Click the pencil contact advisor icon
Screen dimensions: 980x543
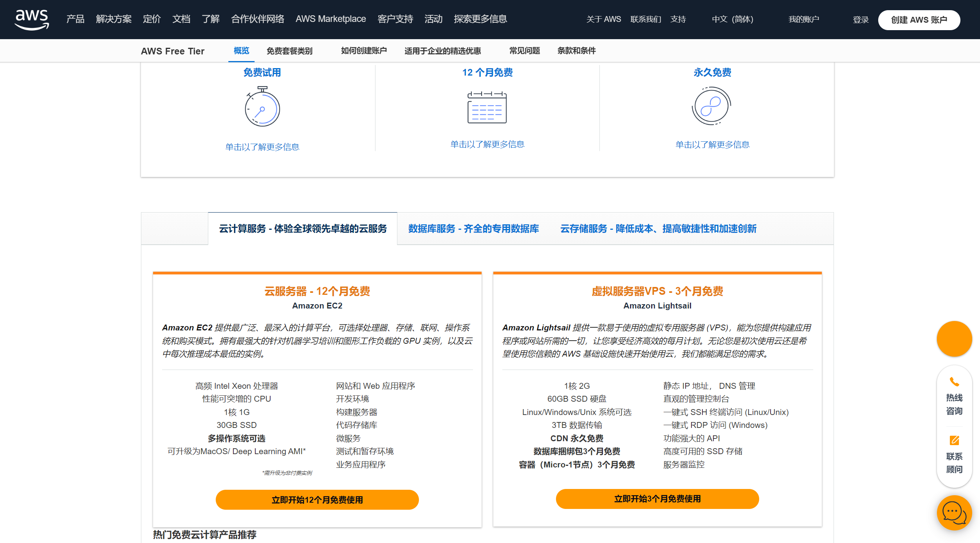coord(954,440)
